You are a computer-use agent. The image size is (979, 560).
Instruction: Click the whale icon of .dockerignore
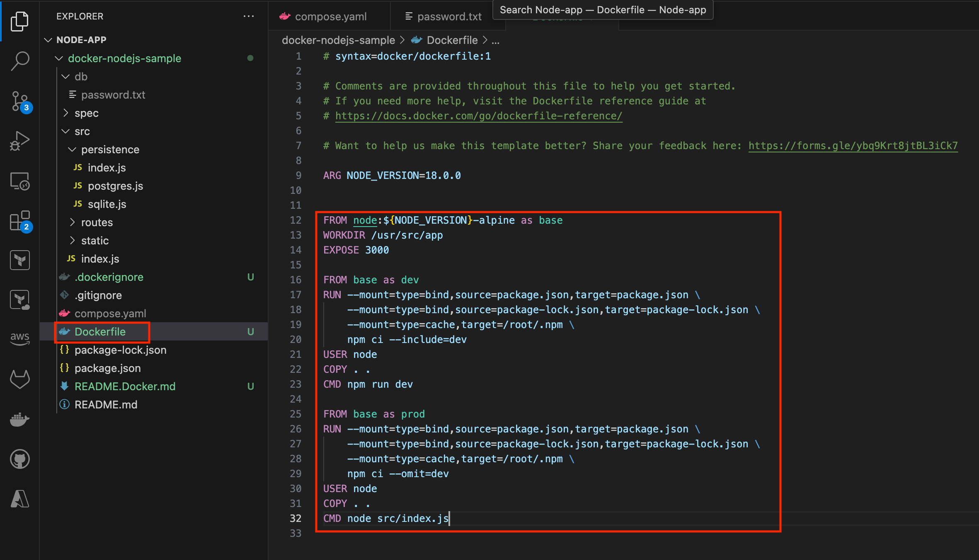tap(64, 277)
